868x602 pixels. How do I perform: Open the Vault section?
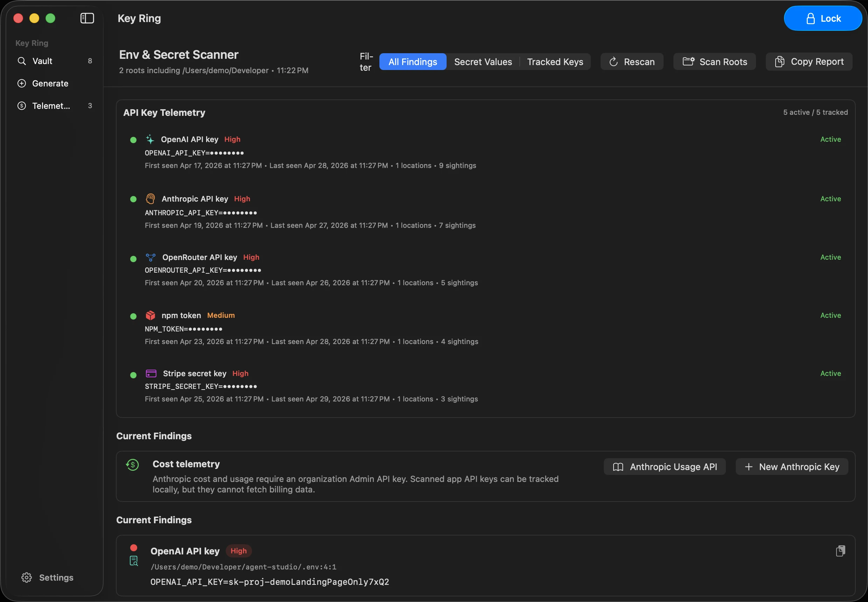(x=55, y=61)
